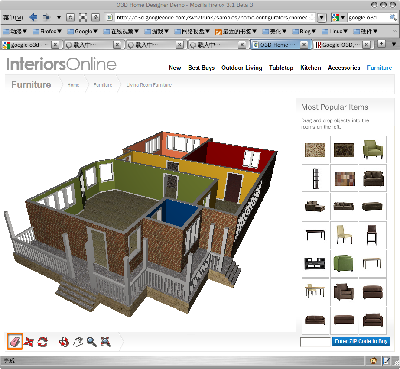Select the green armchair thumbnail
400x369 pixels.
pos(373,149)
